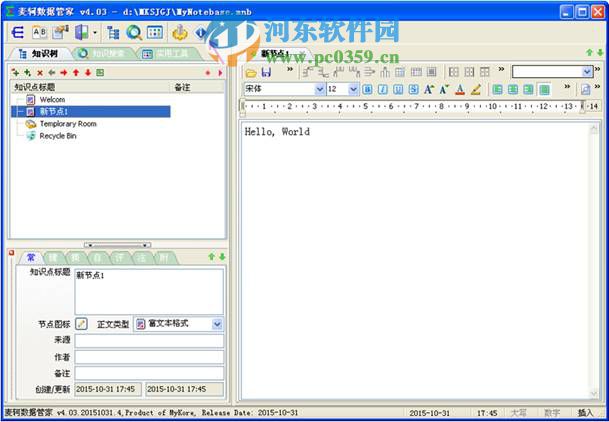Click the gray left arrow tree icon
609x422 pixels.
coord(52,73)
